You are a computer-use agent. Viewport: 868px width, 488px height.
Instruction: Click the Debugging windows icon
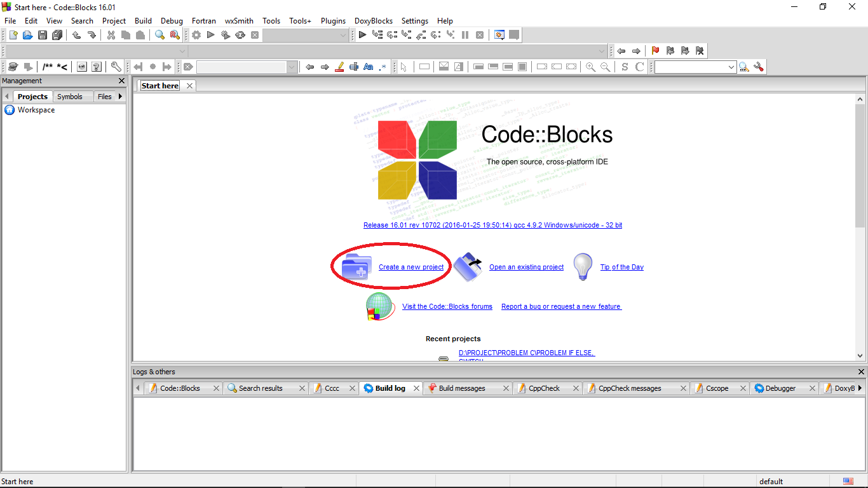(499, 35)
